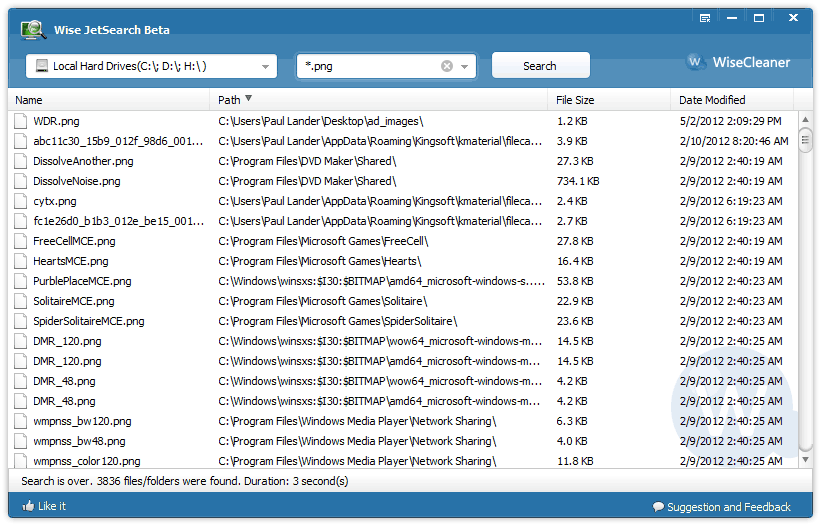Click the thumbs-up Like it icon
This screenshot has height=526, width=821.
(x=28, y=506)
